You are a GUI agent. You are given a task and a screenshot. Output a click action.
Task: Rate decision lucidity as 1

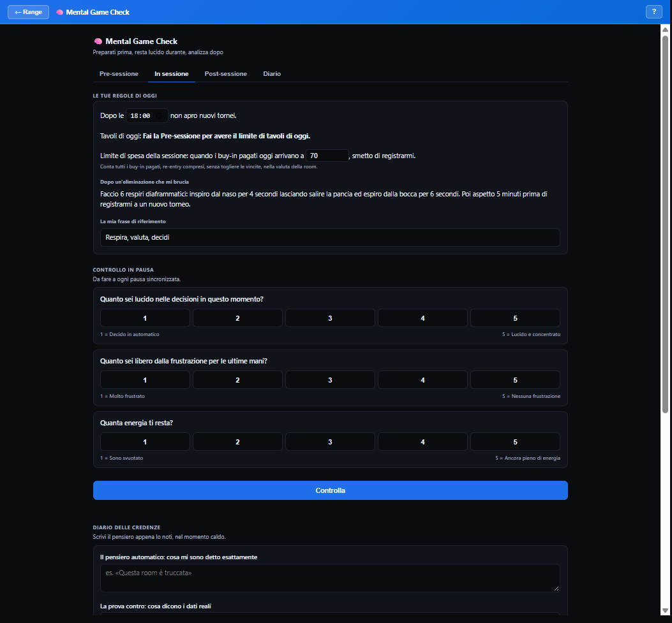(145, 318)
